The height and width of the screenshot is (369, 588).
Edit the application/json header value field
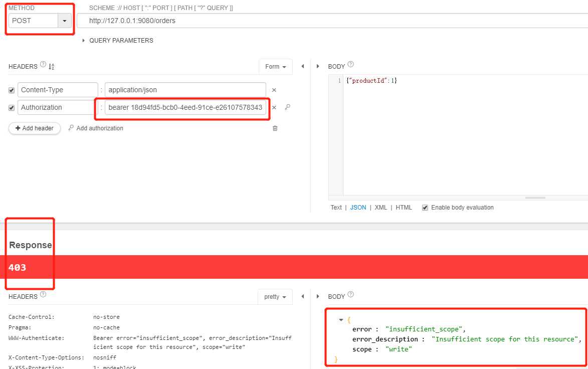coord(185,90)
